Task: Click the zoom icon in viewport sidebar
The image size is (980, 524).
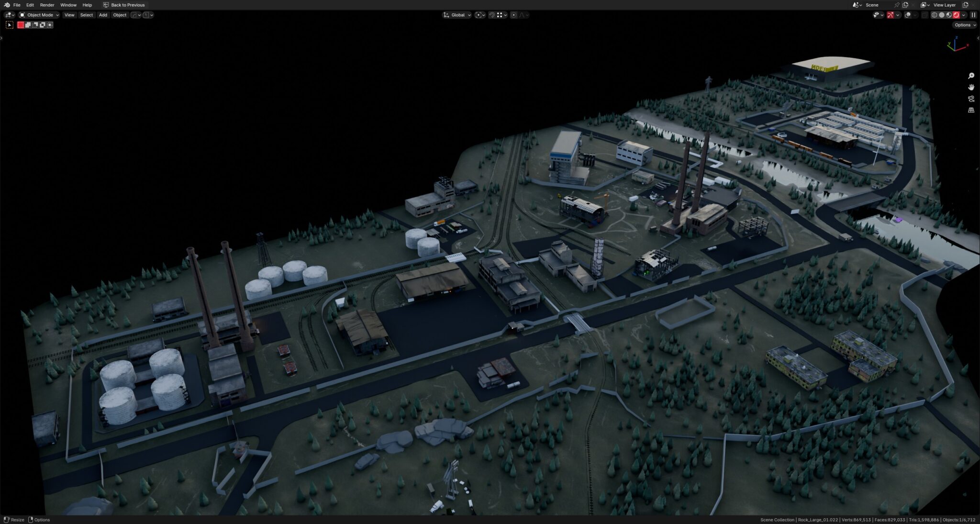Action: 971,75
